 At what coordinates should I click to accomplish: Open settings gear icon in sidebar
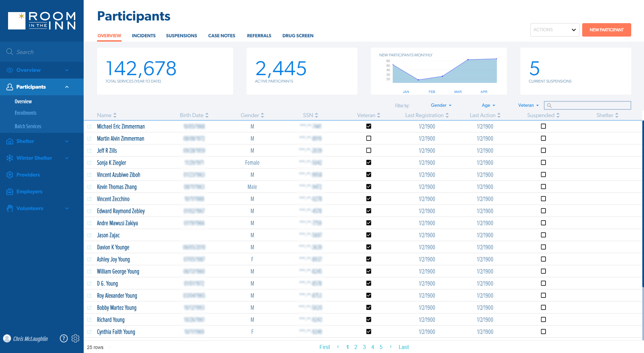(76, 339)
